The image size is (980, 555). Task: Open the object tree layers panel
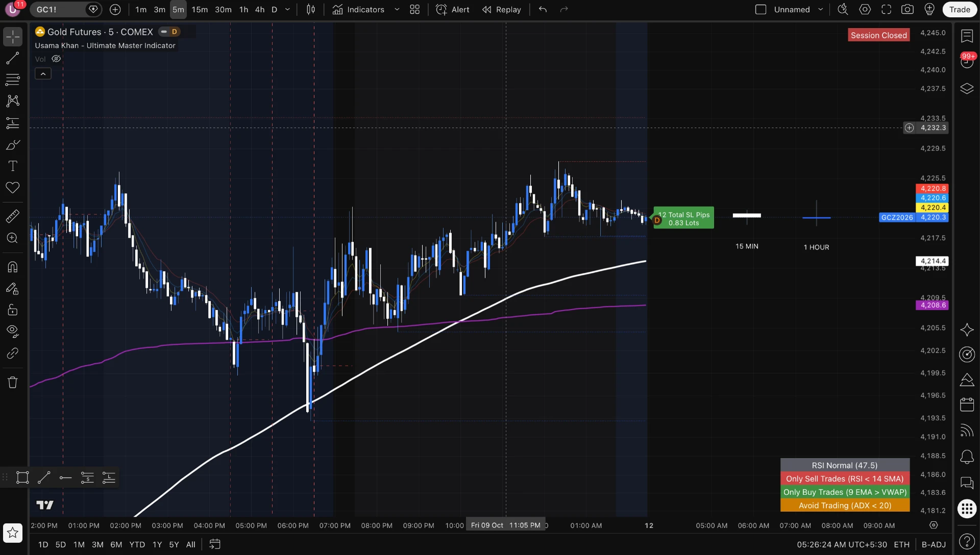tap(967, 88)
